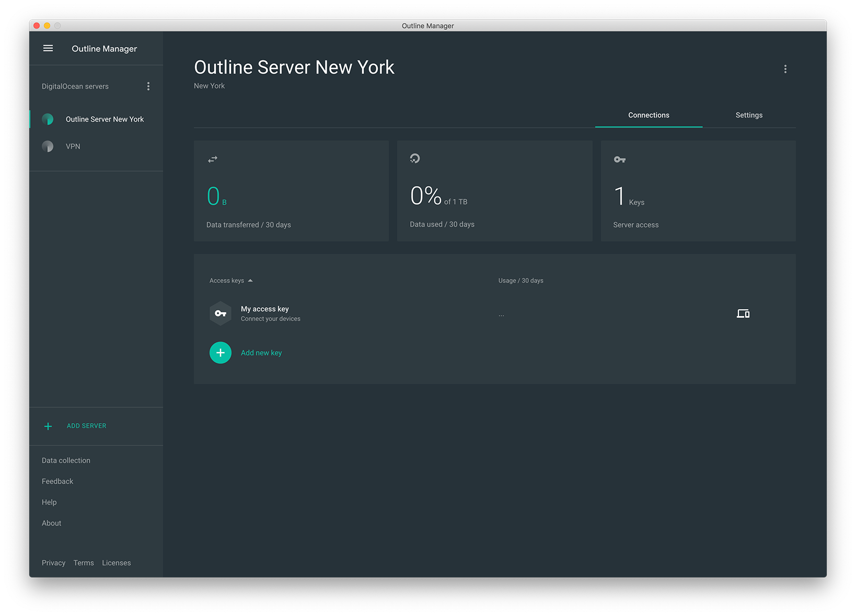
Task: Click the Data used / 30 days label
Action: point(442,224)
